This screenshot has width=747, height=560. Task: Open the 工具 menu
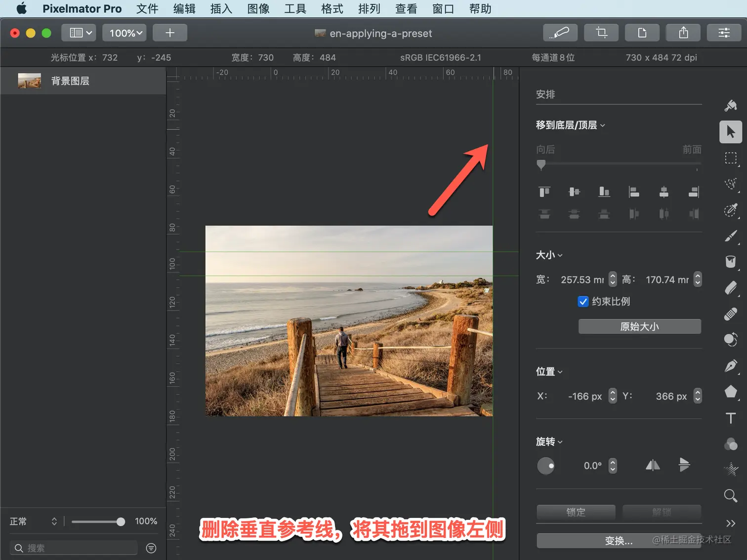(295, 9)
